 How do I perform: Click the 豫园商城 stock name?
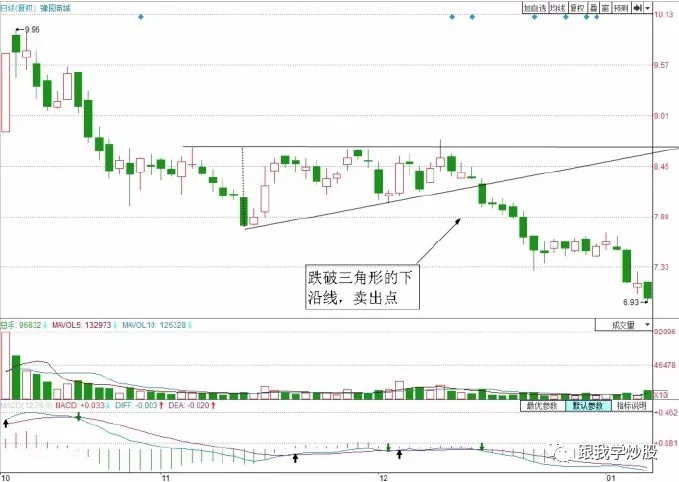[x=55, y=8]
